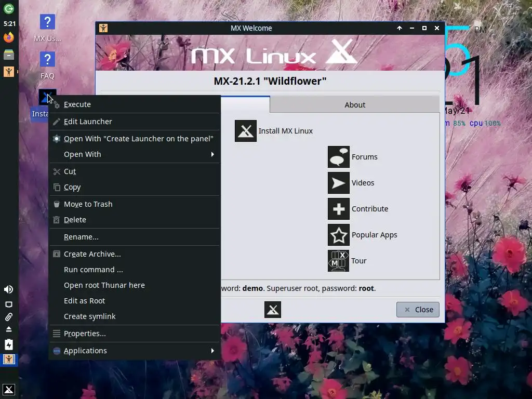532x399 pixels.
Task: Choose Cut from the context menu
Action: pyautogui.click(x=135, y=171)
